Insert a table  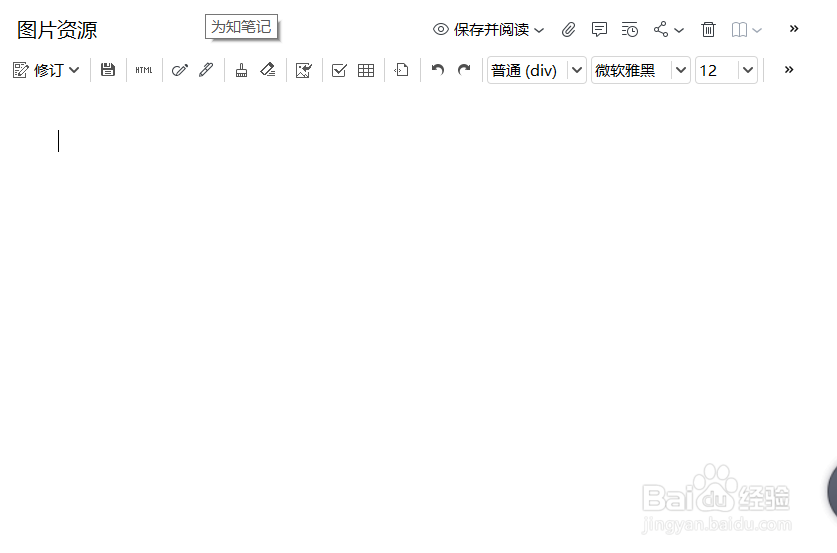(366, 70)
